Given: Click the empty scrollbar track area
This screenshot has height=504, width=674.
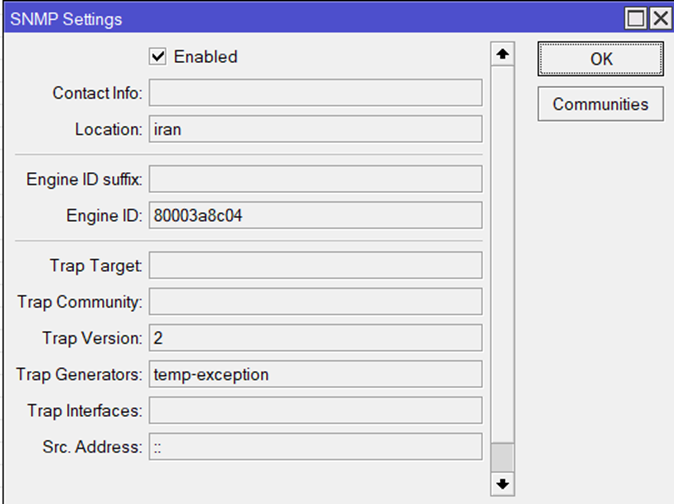Looking at the screenshot, I should (x=503, y=250).
